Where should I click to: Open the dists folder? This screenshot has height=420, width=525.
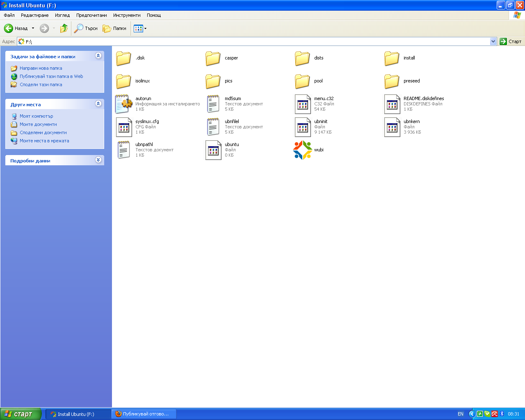309,58
